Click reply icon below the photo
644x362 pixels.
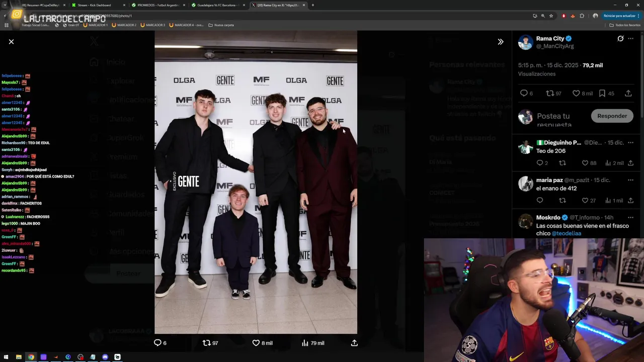(x=160, y=343)
